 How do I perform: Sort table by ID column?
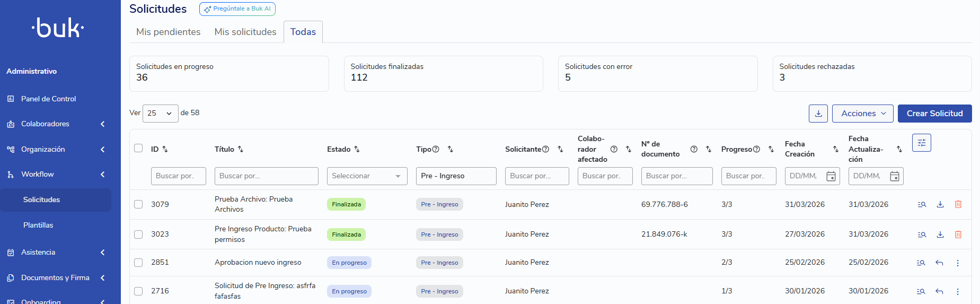[x=165, y=149]
